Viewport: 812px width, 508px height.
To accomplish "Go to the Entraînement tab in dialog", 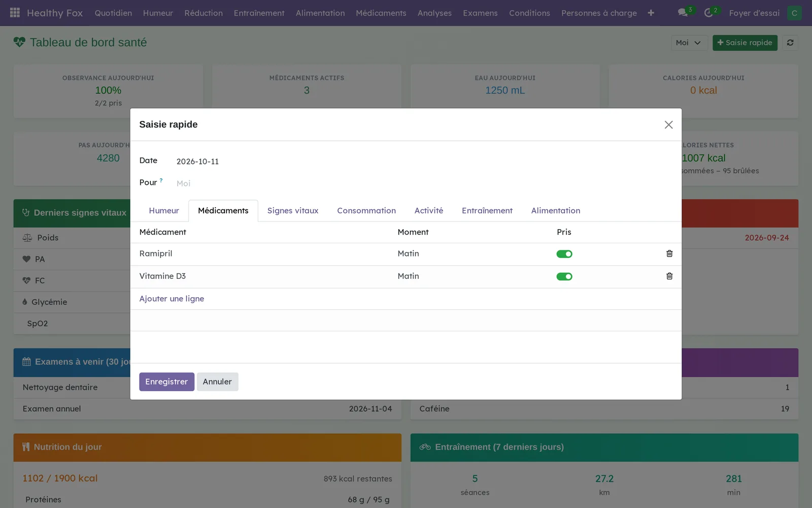I will tap(487, 211).
